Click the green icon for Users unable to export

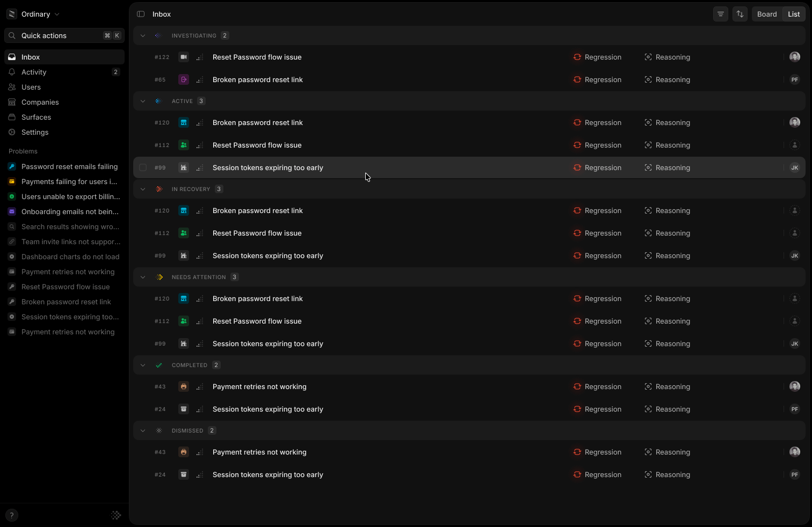12,196
